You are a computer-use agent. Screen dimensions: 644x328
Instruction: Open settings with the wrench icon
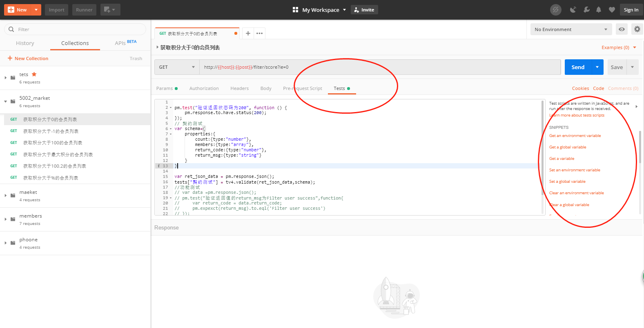click(x=586, y=10)
